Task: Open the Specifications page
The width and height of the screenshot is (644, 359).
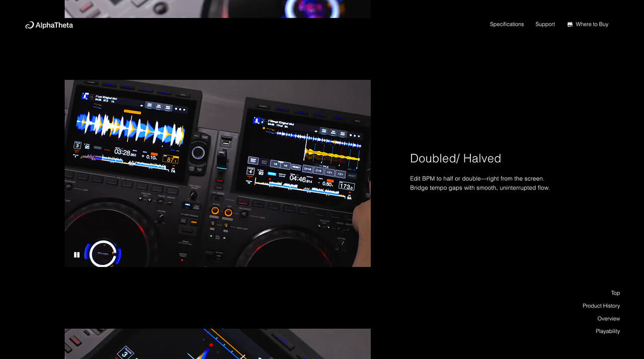Action: [507, 24]
